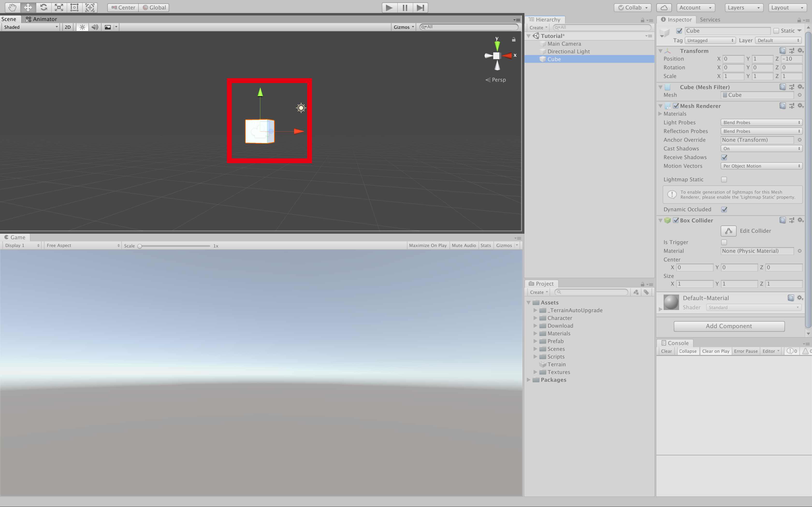The width and height of the screenshot is (812, 507).
Task: Toggle scene lighting sun icon
Action: (82, 27)
